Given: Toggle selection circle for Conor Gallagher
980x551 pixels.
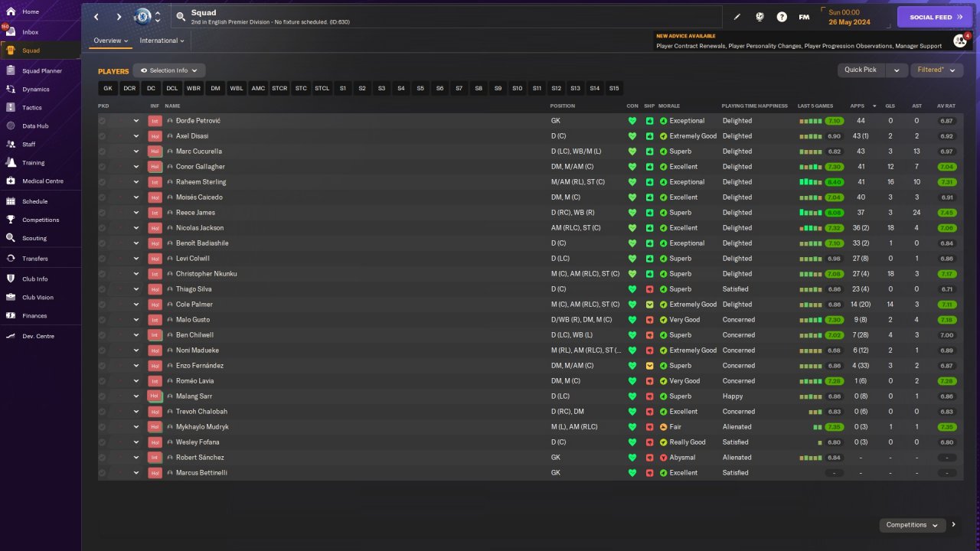Looking at the screenshot, I should (x=103, y=167).
